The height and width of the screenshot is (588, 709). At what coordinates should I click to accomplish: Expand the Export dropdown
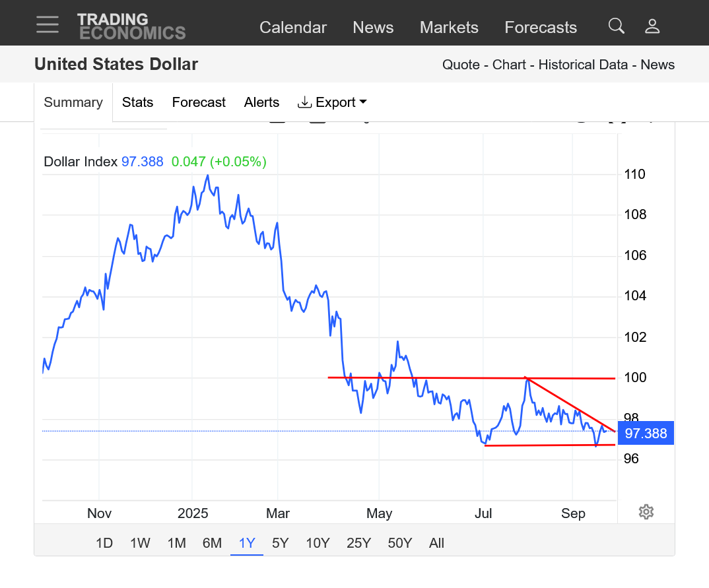click(x=332, y=102)
